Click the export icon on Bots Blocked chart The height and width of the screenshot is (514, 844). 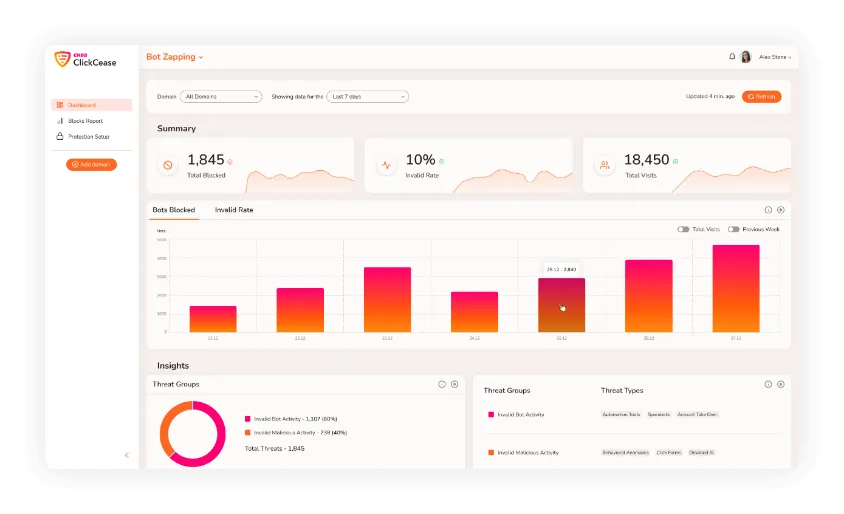(x=780, y=210)
